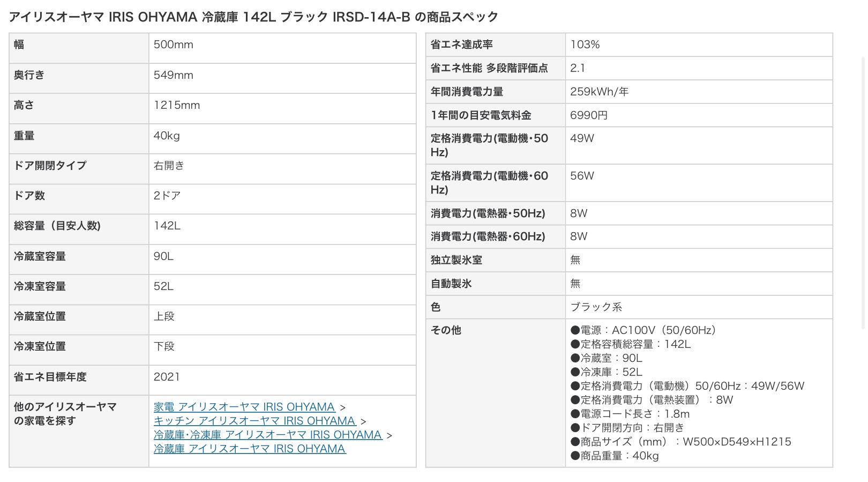Click the ●定格容積総容量：142L line
The image size is (868, 482).
coord(631,344)
